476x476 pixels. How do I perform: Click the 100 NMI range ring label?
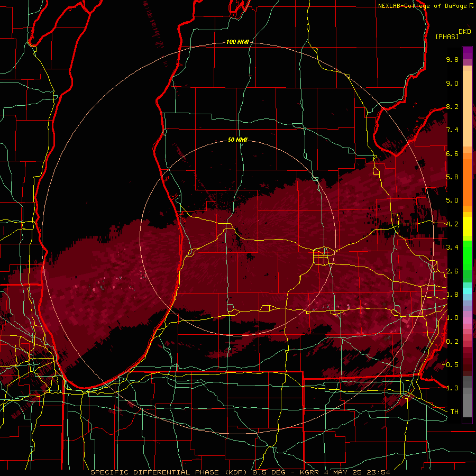(237, 42)
